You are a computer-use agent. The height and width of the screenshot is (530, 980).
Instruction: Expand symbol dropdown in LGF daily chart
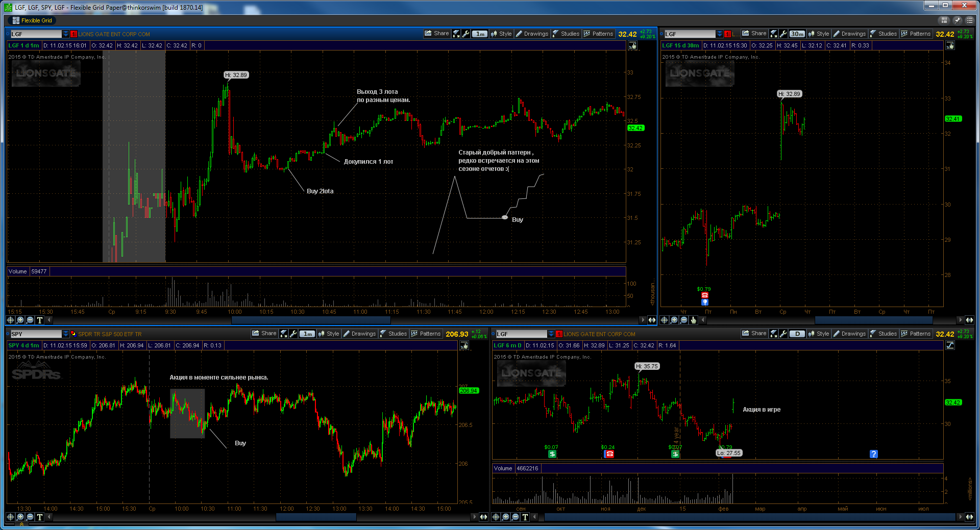tap(551, 334)
